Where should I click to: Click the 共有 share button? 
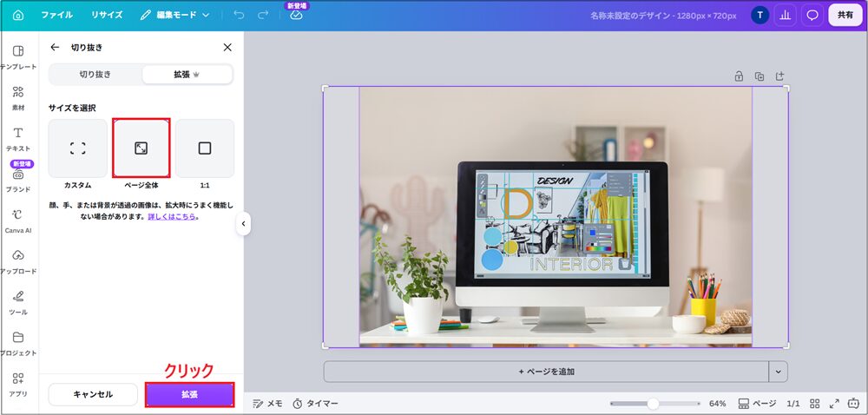tap(845, 16)
